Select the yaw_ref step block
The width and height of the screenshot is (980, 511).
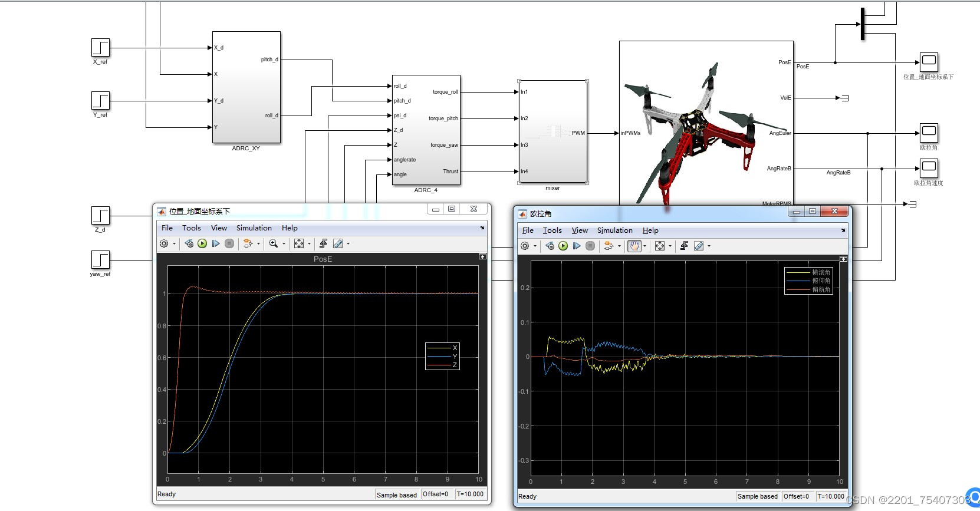click(x=101, y=260)
